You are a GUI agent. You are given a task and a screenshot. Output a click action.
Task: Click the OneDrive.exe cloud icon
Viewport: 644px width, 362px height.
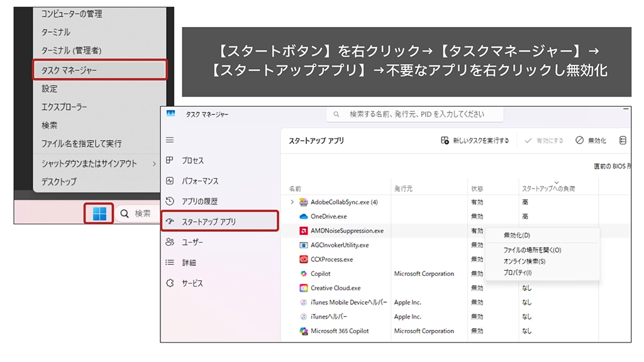pyautogui.click(x=303, y=216)
